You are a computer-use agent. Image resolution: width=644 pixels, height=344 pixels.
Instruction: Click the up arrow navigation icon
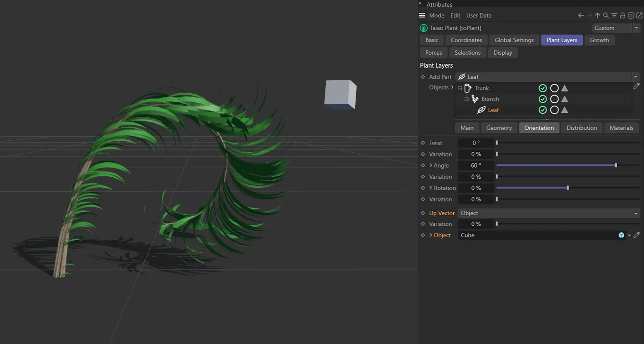[597, 15]
